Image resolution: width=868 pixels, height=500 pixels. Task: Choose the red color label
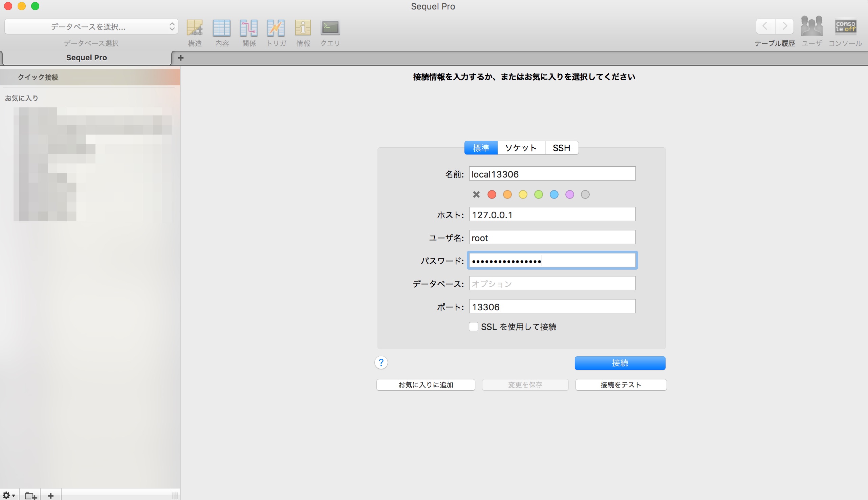point(492,194)
